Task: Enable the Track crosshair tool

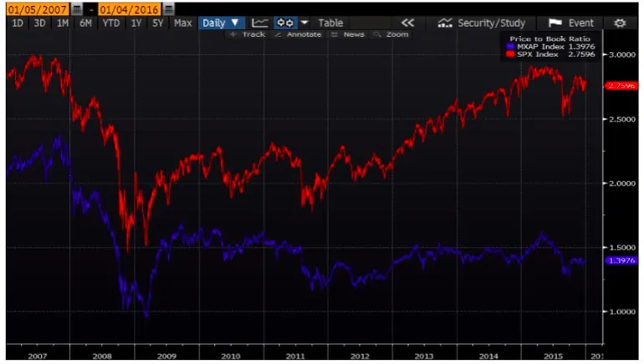Action: pyautogui.click(x=248, y=34)
